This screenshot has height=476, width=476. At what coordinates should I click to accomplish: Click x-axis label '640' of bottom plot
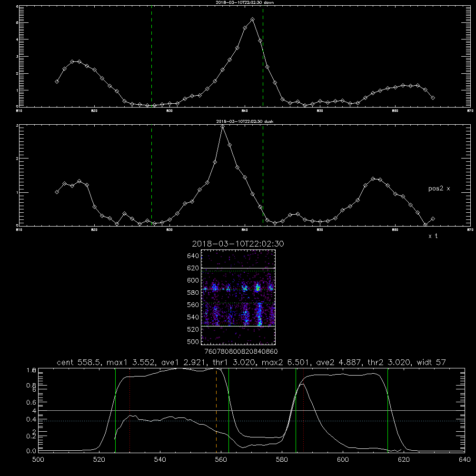[465, 460]
